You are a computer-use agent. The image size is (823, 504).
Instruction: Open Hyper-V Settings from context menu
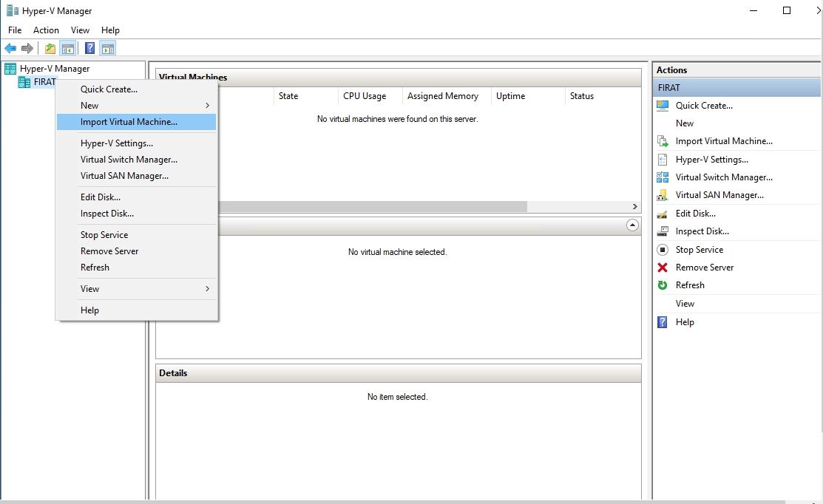137,143
